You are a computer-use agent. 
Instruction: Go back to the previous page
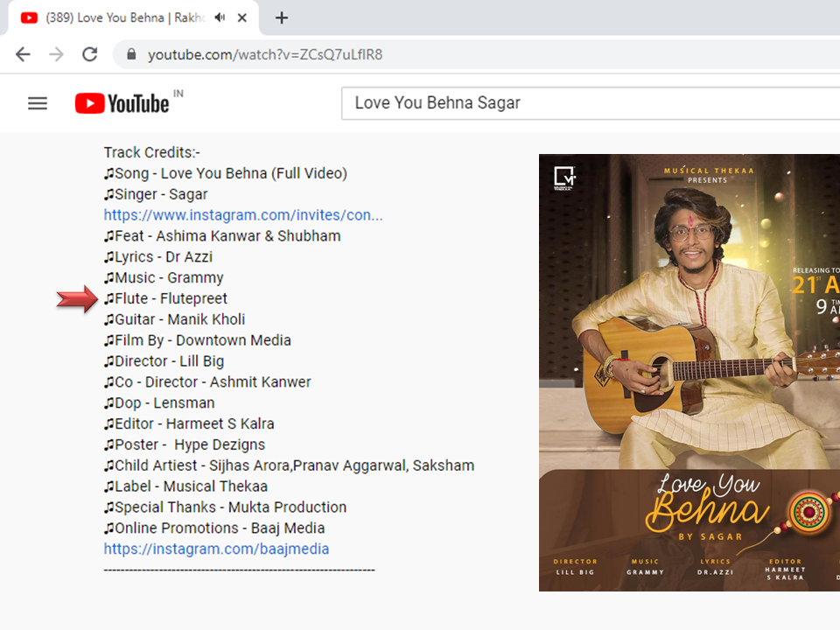pyautogui.click(x=23, y=54)
